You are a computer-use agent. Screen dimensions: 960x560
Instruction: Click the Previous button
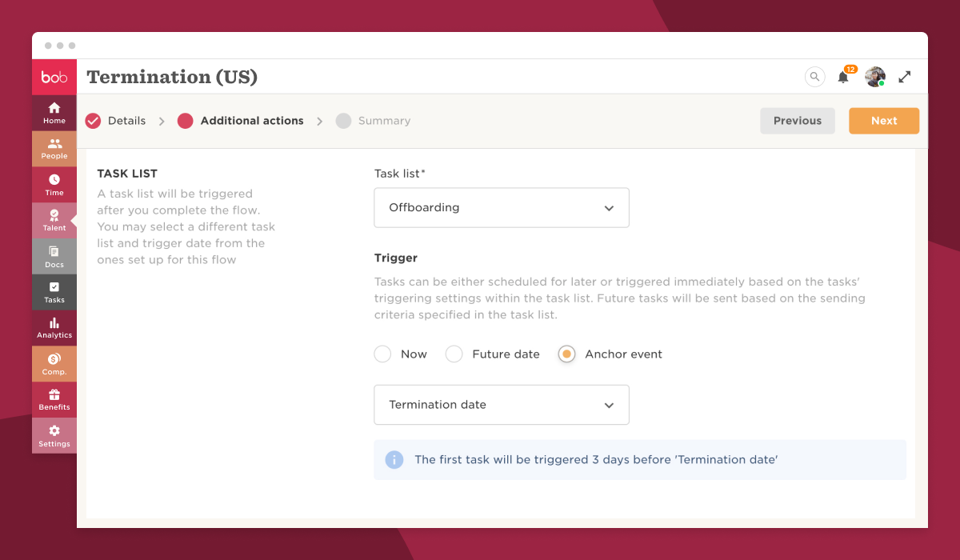[798, 121]
